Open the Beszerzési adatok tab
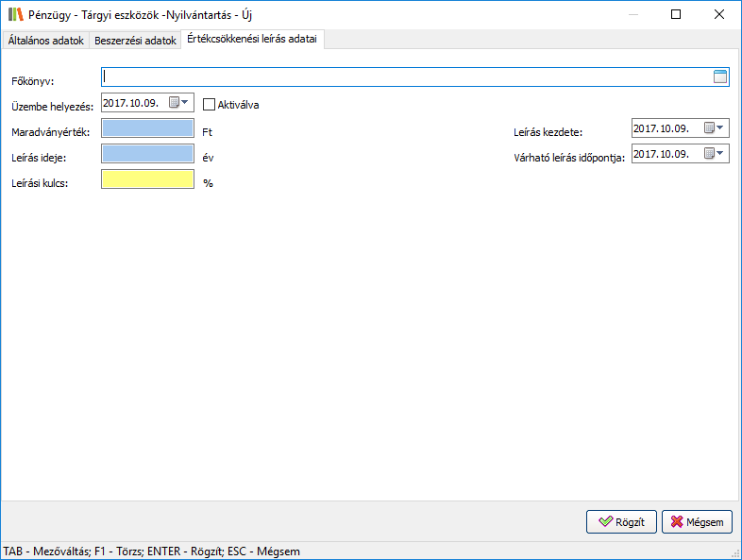Viewport: 742px width, 560px height. click(x=135, y=41)
